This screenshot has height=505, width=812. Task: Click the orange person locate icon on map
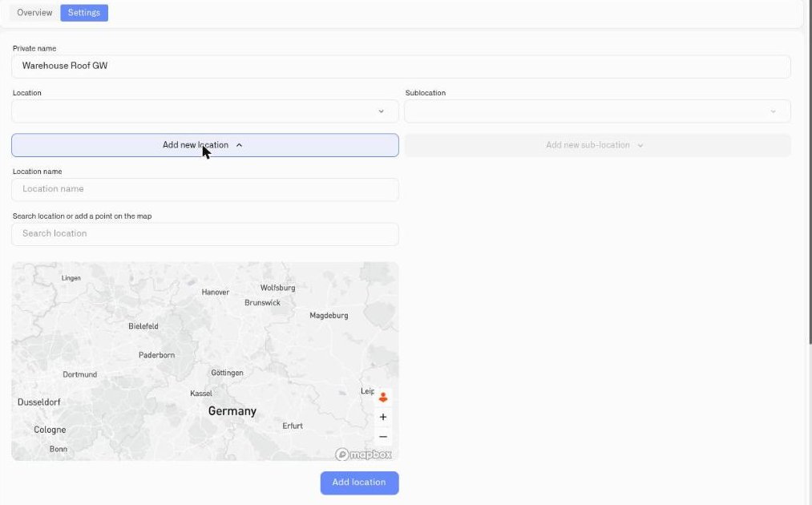tap(383, 398)
